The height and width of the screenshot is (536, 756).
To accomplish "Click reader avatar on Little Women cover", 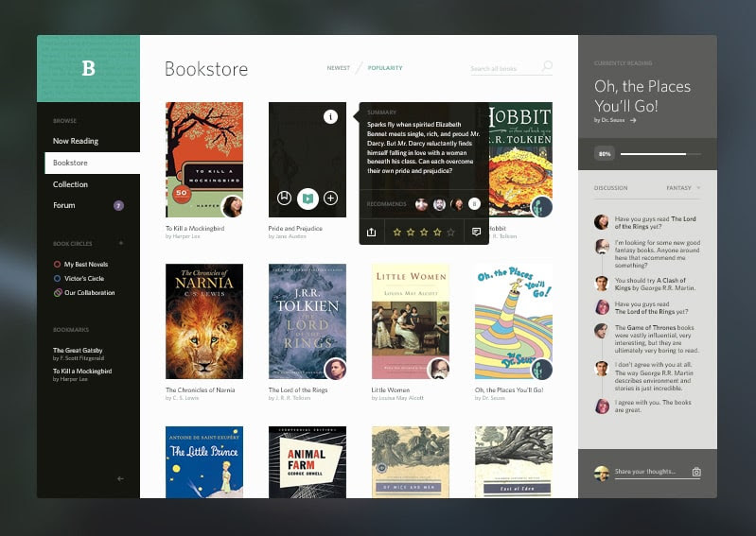I will 439,369.
